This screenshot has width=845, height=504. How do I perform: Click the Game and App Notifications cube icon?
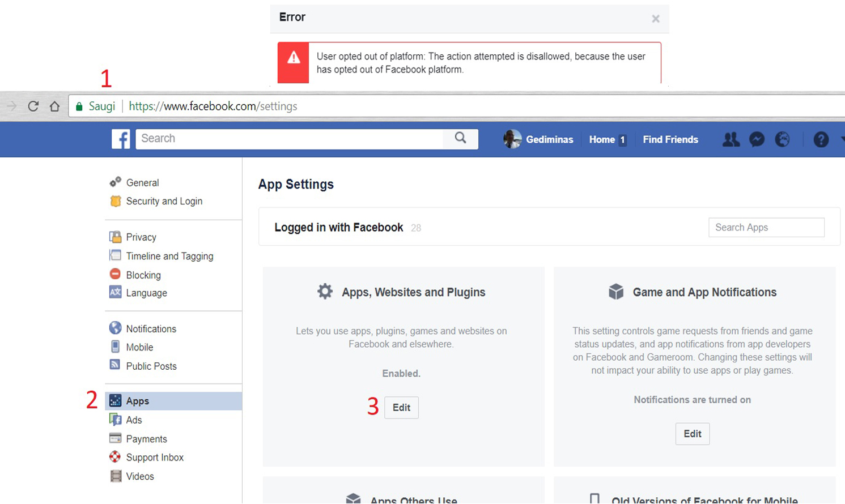click(x=616, y=292)
